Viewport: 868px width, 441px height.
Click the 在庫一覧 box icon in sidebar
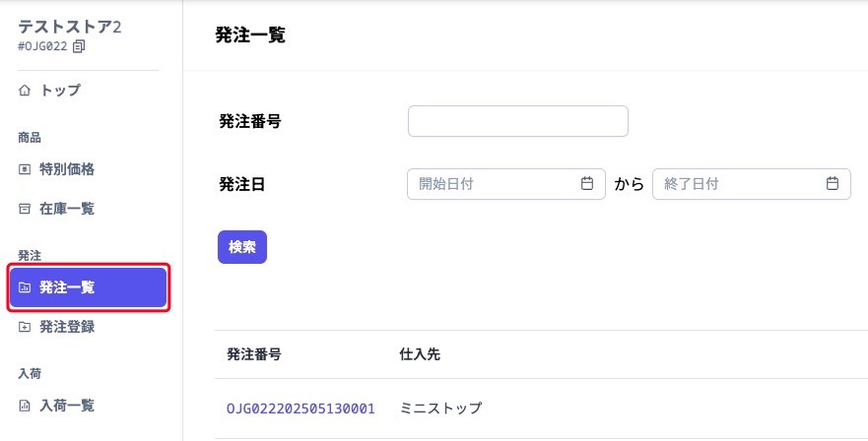[x=25, y=209]
